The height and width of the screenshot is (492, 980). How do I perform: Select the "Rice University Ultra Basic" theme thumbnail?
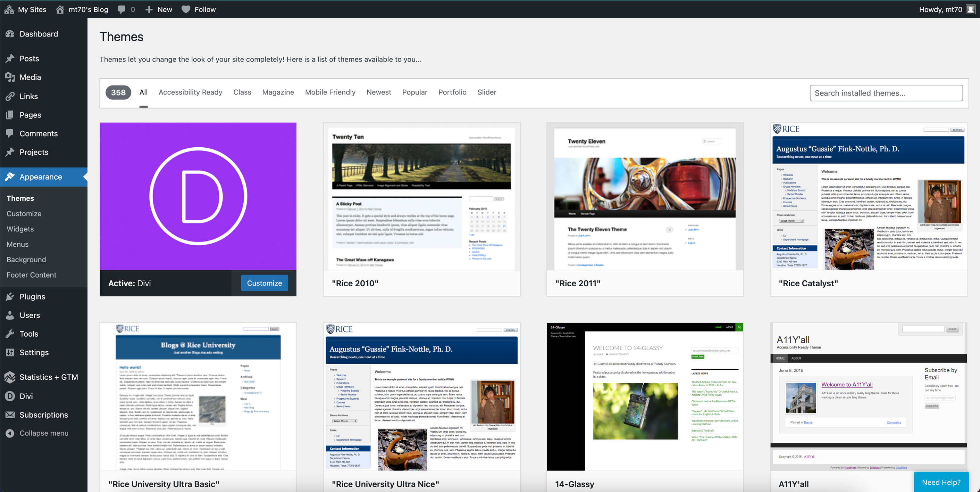pos(198,397)
